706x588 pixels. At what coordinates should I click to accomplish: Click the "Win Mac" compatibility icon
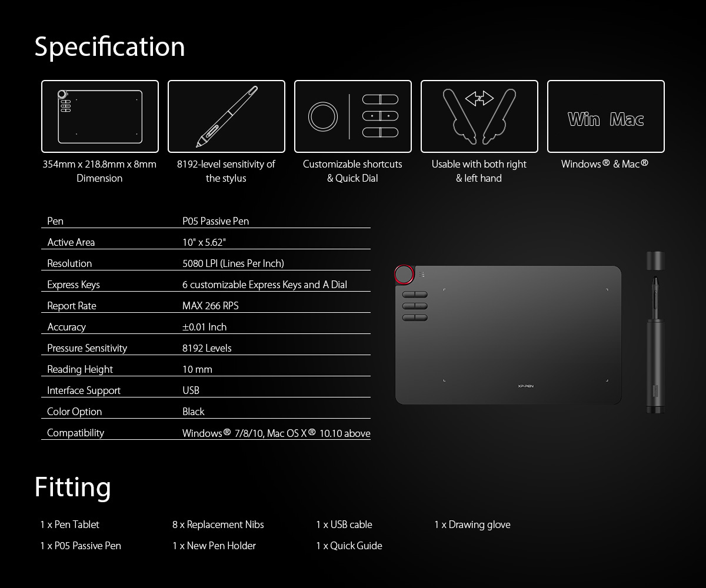click(x=606, y=116)
